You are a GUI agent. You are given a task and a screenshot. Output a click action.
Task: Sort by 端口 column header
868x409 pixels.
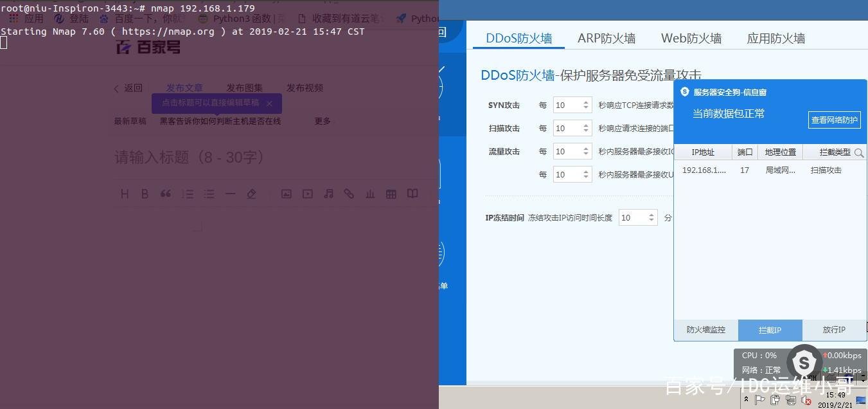tap(745, 152)
